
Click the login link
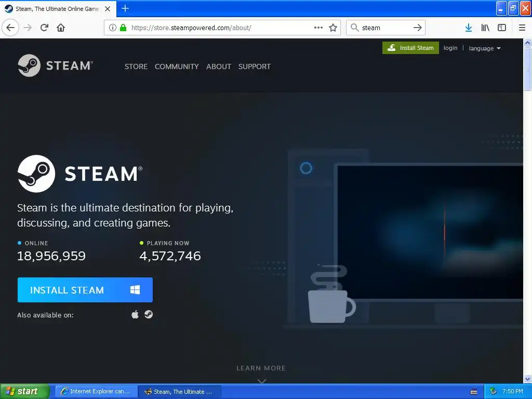point(450,48)
